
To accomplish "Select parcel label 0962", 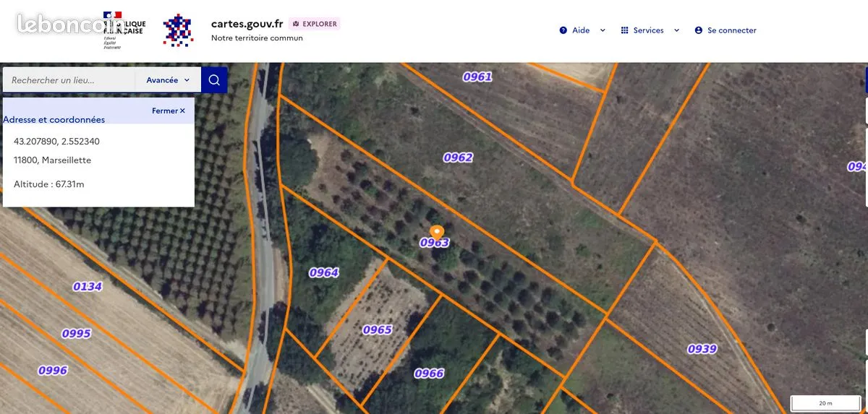I will click(x=458, y=158).
